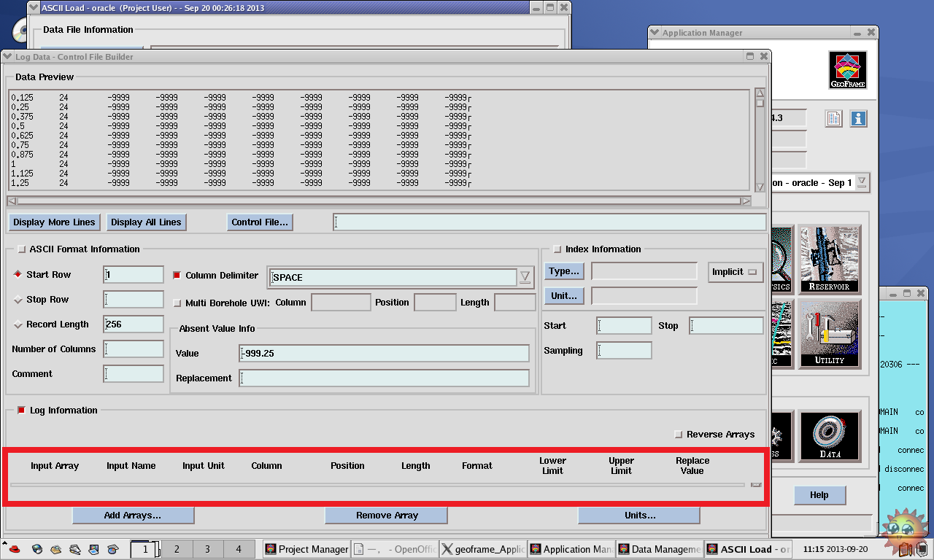Click the Type... button

coord(564,271)
